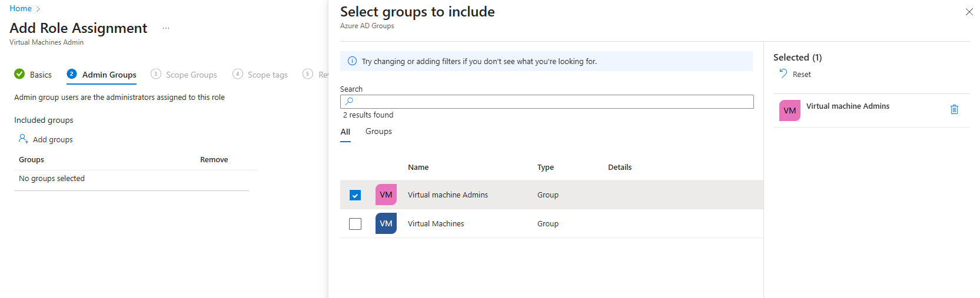
Task: Go to the Scope Groups step
Action: point(191,75)
